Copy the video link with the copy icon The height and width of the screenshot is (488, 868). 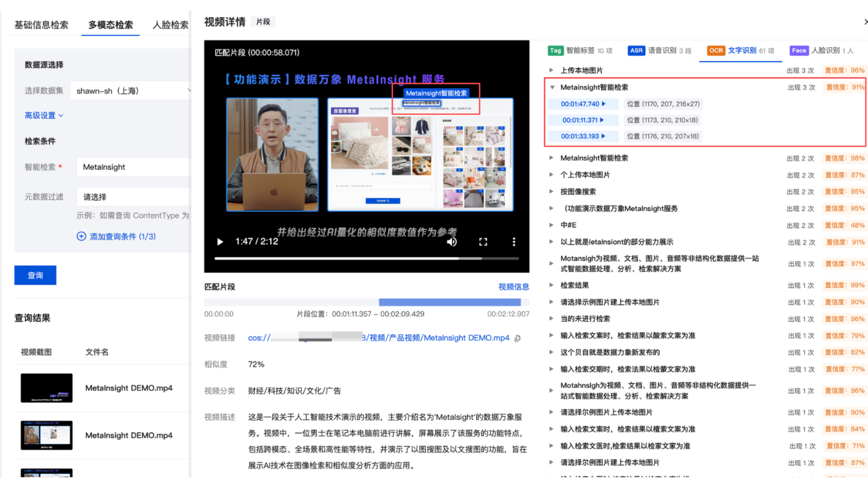[x=518, y=338]
